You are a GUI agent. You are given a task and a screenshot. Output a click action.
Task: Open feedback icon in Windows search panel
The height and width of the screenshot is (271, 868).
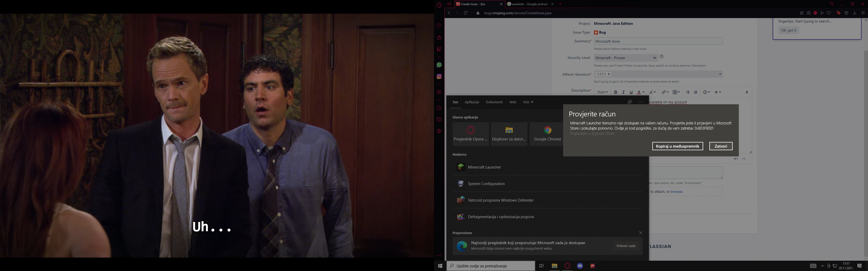630,102
